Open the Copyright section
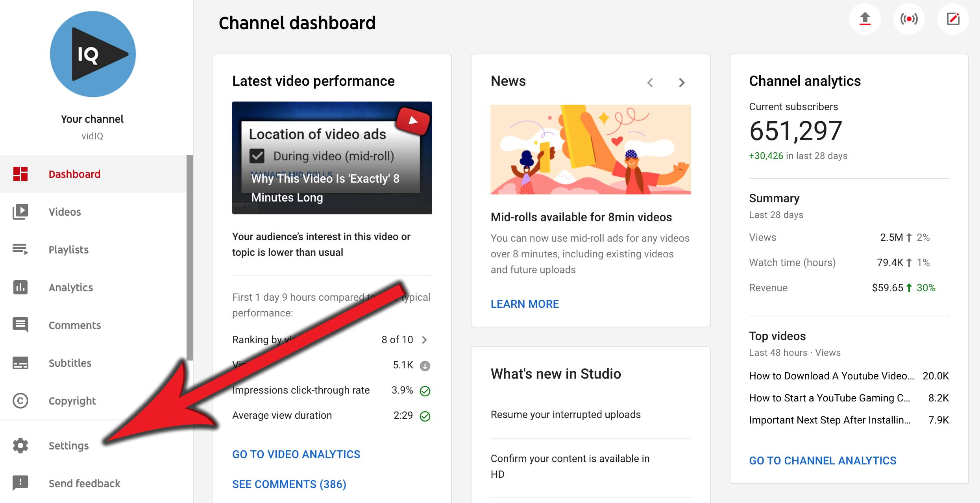Image resolution: width=980 pixels, height=503 pixels. tap(72, 401)
